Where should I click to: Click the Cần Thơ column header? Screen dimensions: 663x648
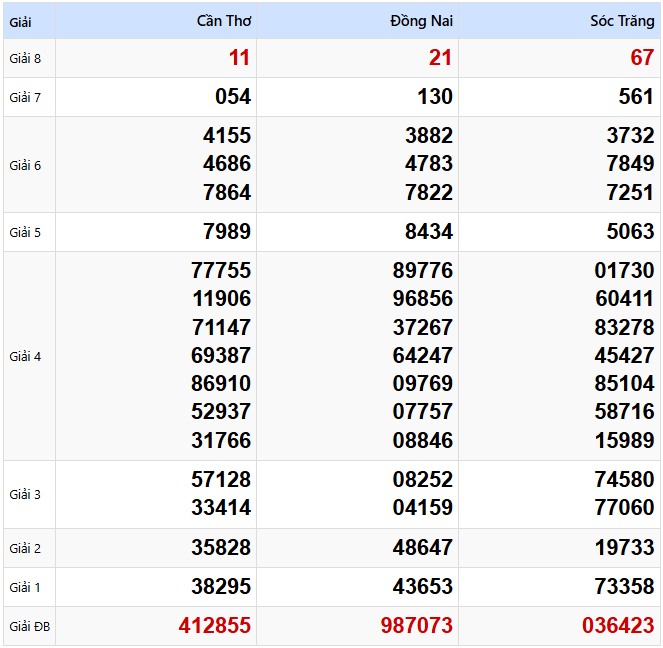[x=224, y=21]
